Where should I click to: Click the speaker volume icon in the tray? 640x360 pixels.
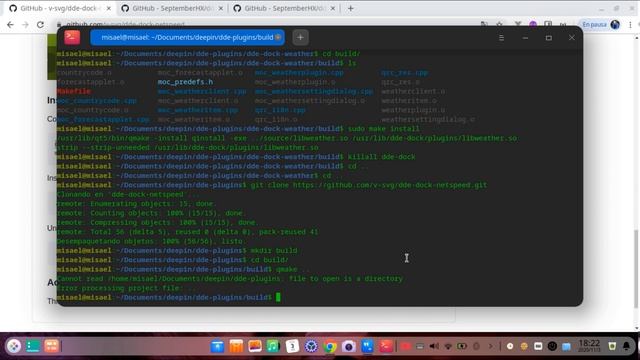434,347
